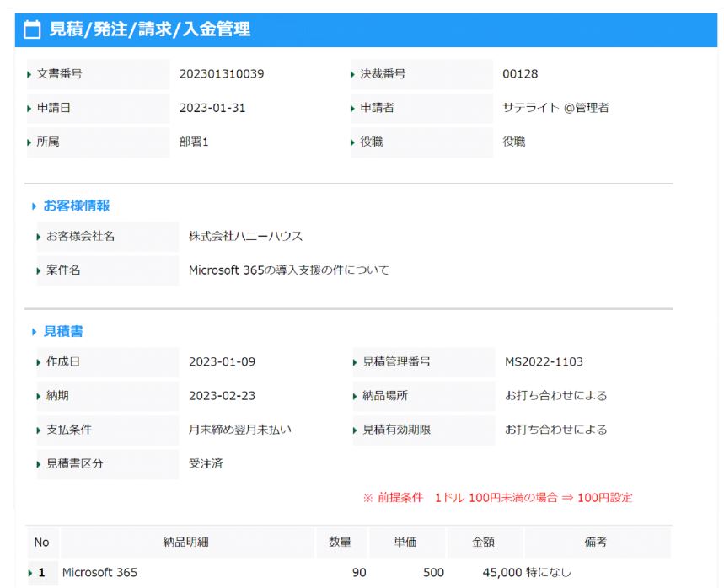
Task: Click the お客様情報 section title
Action: [76, 206]
